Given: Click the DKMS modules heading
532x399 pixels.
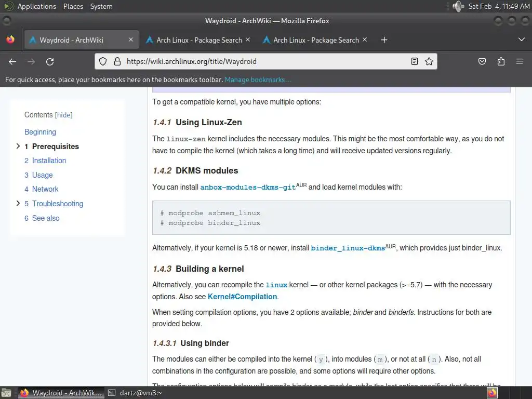Looking at the screenshot, I should 207,170.
